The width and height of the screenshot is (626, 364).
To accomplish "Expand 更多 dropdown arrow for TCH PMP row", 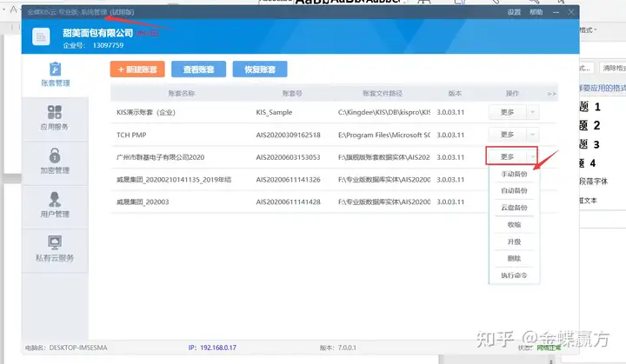I will [533, 135].
